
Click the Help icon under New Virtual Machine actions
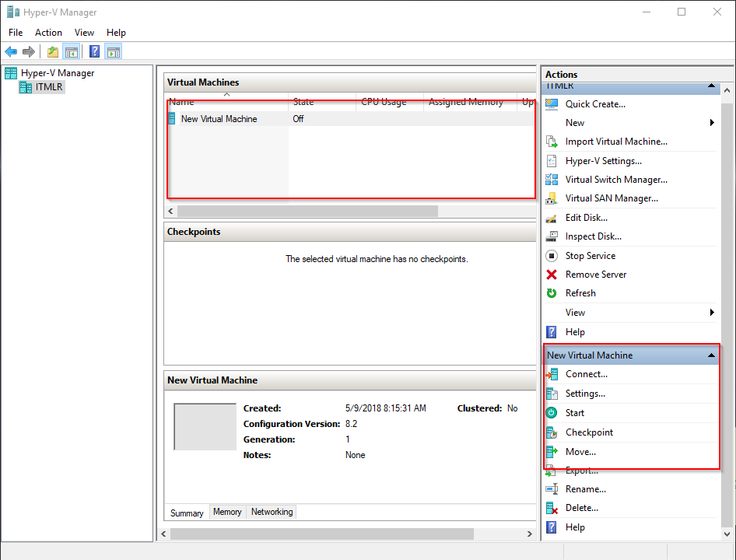tap(552, 527)
